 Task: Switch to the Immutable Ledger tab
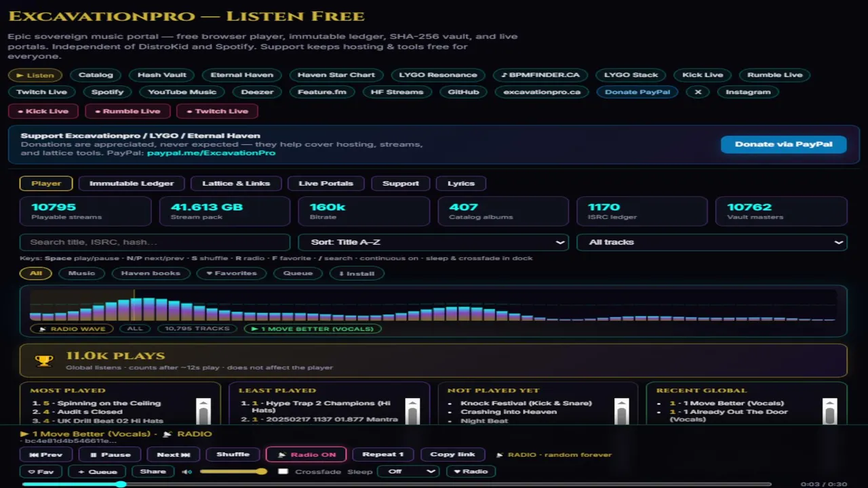(x=132, y=184)
